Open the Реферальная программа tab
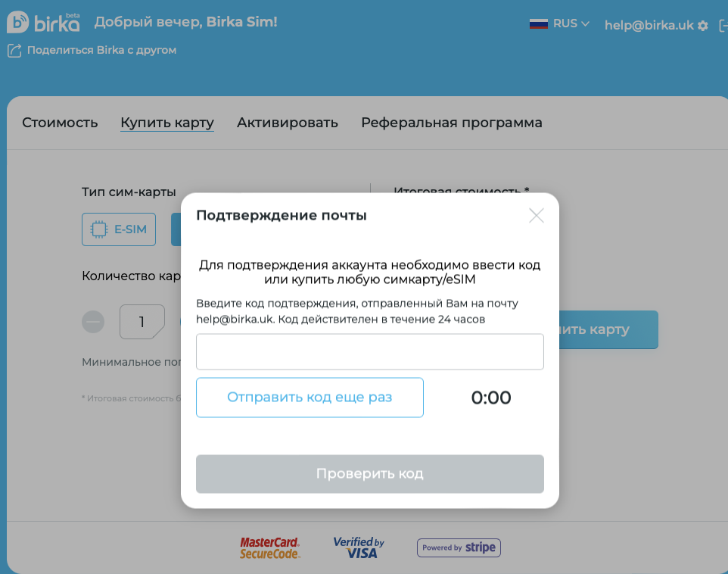The width and height of the screenshot is (728, 574). 452,123
